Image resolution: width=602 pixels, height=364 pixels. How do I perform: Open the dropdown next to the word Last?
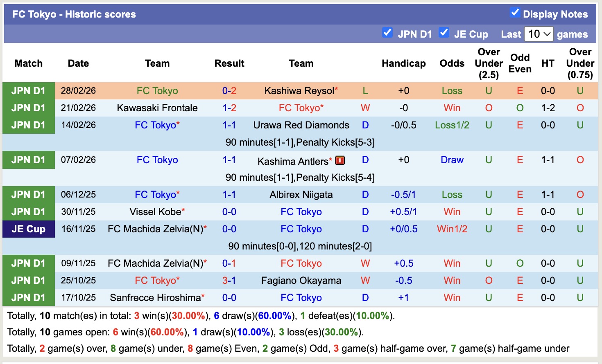pos(539,34)
